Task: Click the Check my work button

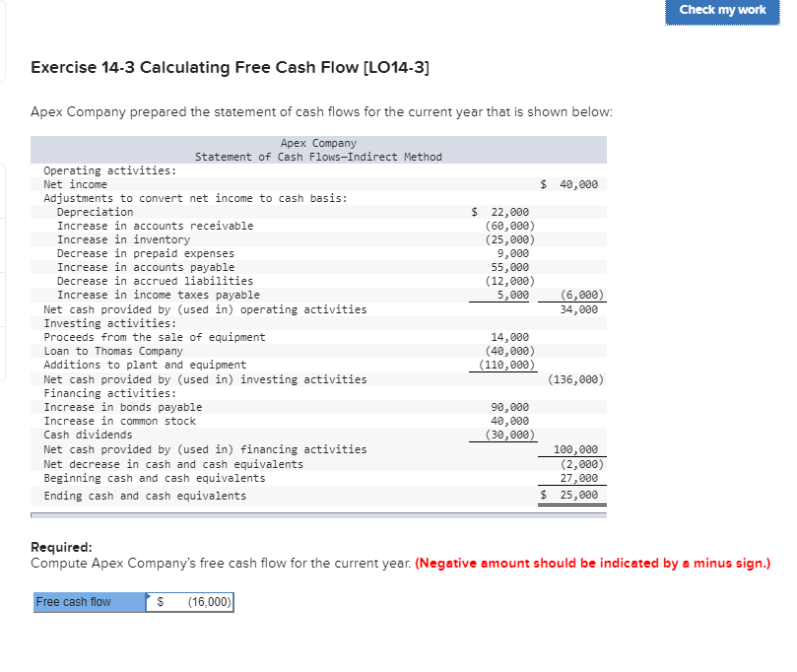Action: (722, 12)
